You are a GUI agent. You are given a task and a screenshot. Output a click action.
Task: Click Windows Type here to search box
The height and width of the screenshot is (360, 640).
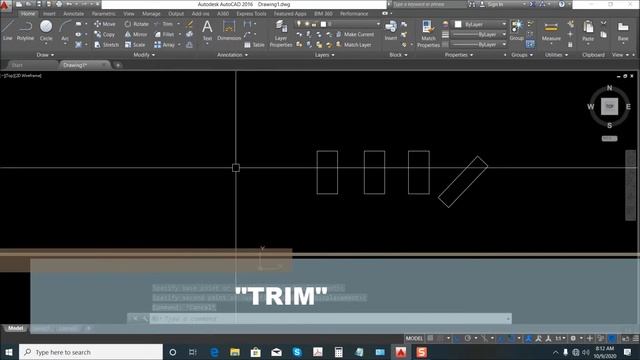[91, 352]
